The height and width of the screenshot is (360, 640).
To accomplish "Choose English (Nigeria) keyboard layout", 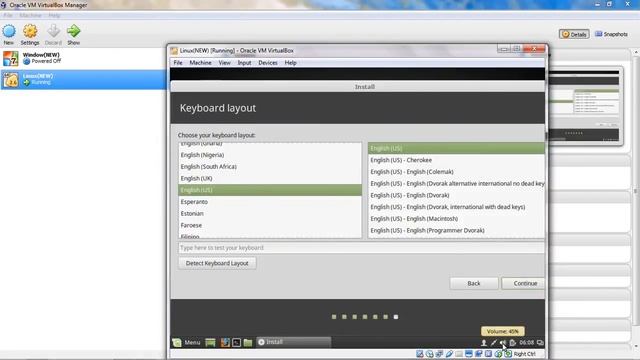I will pos(270,155).
